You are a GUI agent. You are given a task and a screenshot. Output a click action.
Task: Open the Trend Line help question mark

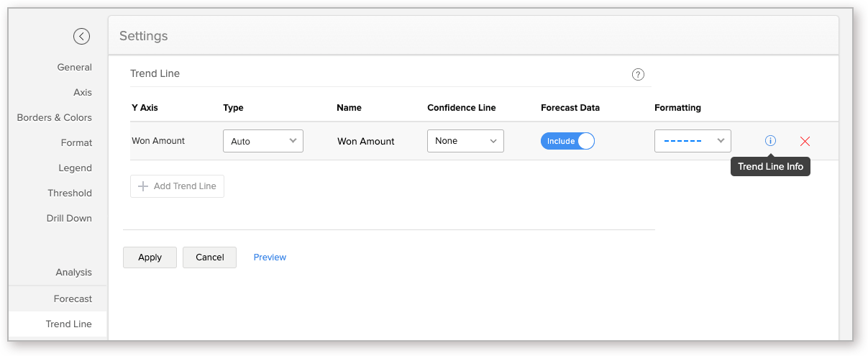click(638, 74)
